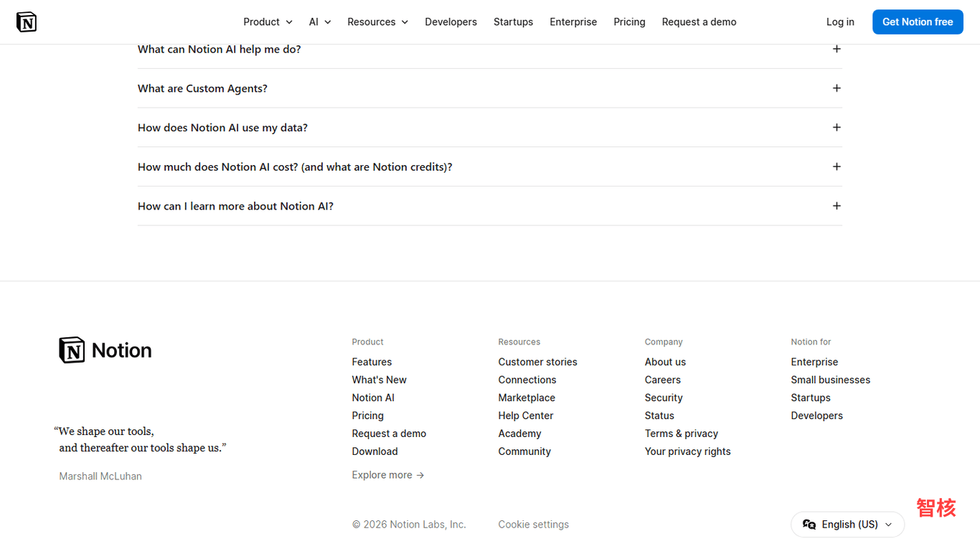
Task: Click plus icon for 'How can I learn more about Notion AI?'
Action: (x=837, y=206)
